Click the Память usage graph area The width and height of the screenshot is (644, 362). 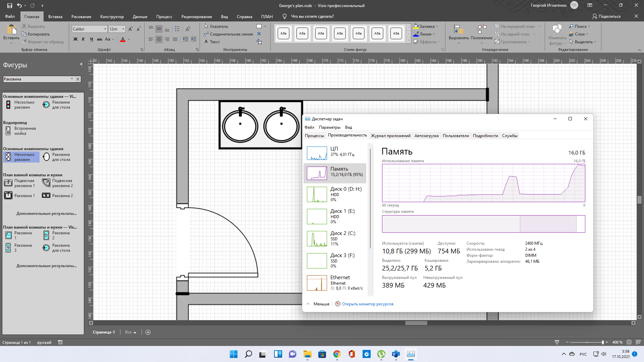tap(483, 183)
